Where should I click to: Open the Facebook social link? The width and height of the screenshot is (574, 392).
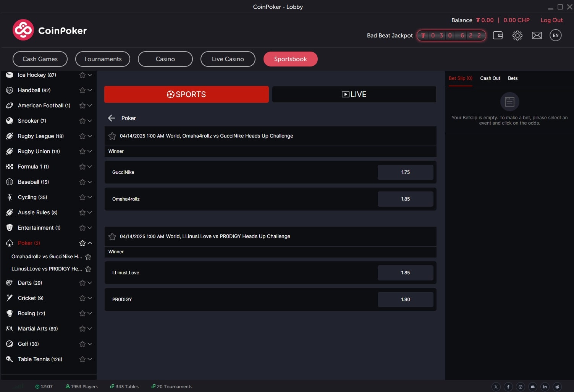(x=508, y=387)
